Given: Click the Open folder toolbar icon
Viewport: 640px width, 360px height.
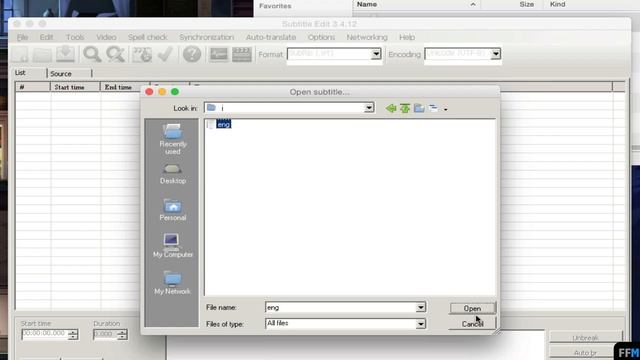Looking at the screenshot, I should coord(42,54).
